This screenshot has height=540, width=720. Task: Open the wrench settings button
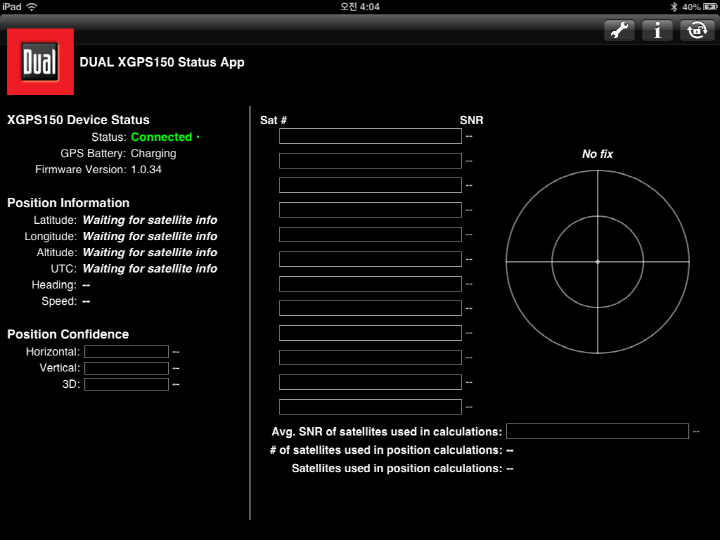click(x=619, y=30)
